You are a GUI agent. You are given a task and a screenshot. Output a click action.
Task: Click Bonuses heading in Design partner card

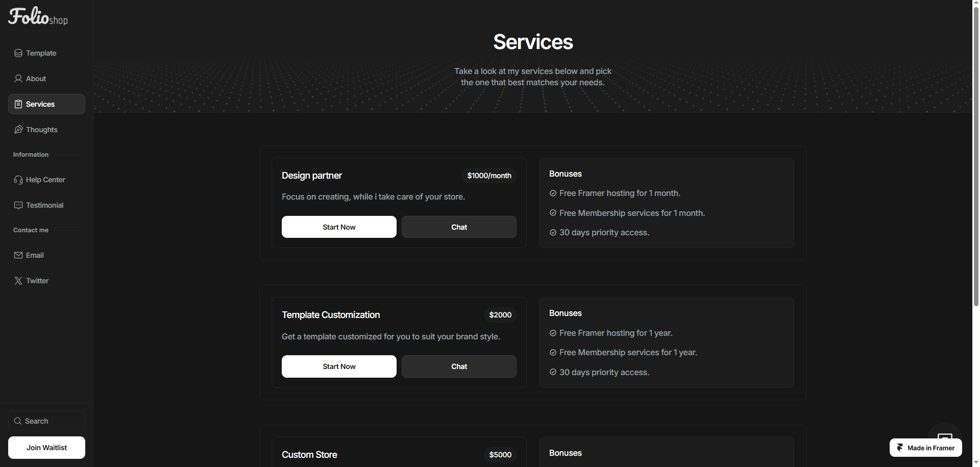(566, 174)
